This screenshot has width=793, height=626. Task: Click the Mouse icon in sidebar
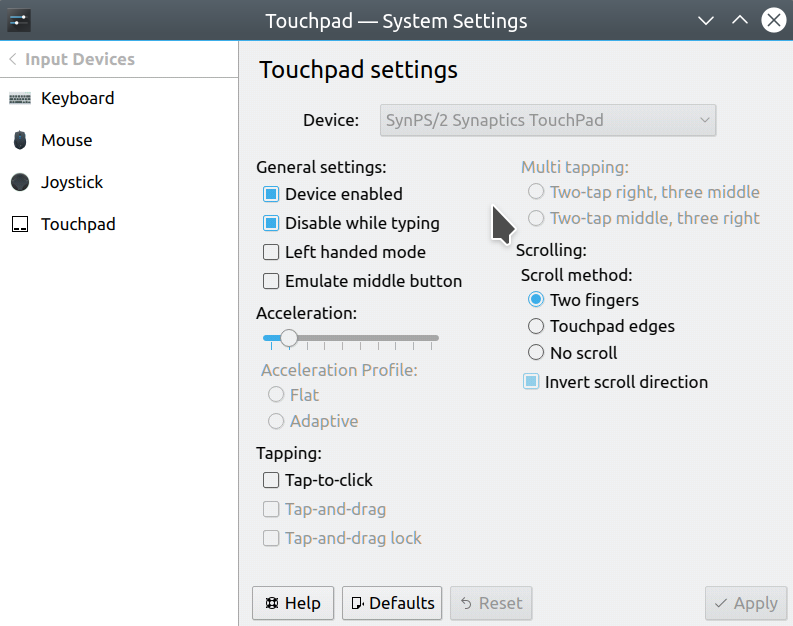click(20, 140)
